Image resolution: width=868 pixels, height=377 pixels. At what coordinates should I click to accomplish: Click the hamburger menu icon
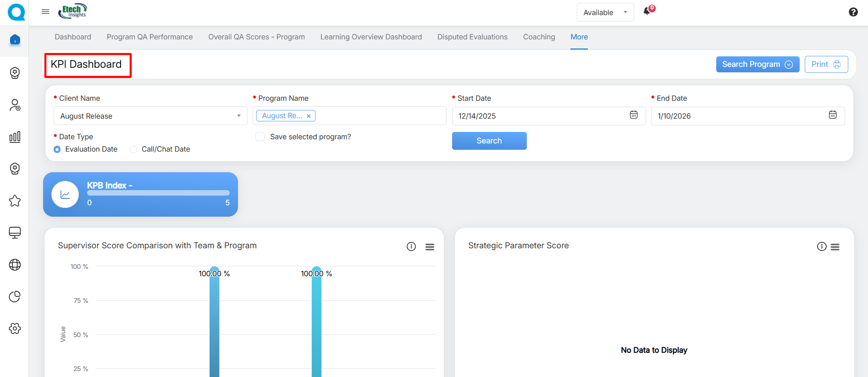coord(45,12)
